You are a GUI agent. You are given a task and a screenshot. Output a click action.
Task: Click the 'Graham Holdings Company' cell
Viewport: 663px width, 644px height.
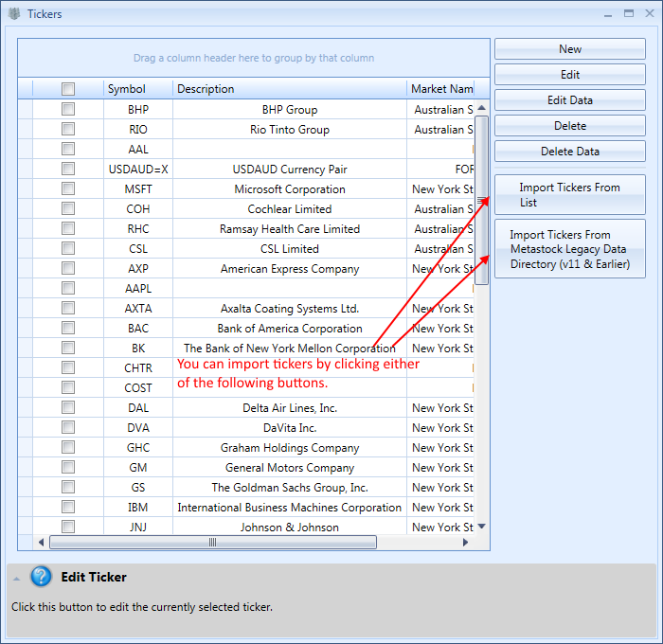pyautogui.click(x=290, y=447)
